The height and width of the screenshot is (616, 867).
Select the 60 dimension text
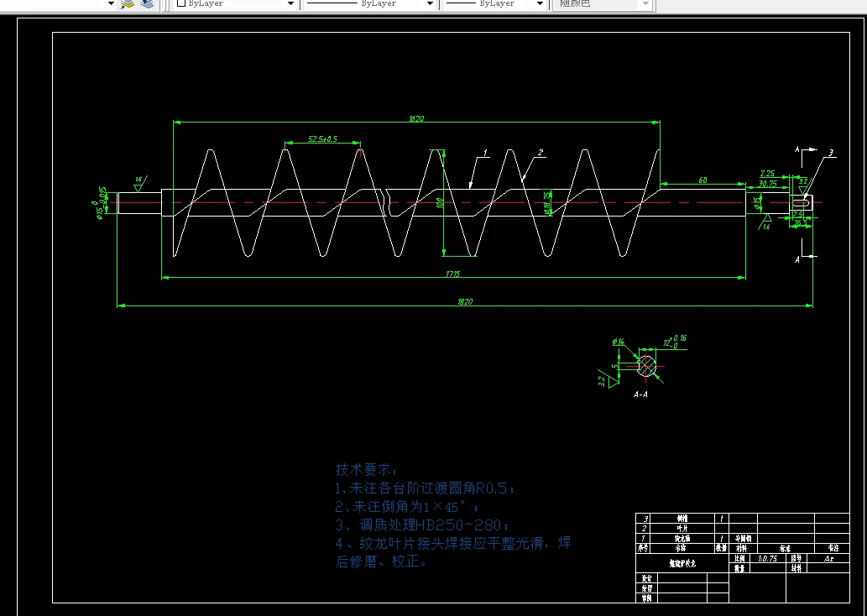702,180
